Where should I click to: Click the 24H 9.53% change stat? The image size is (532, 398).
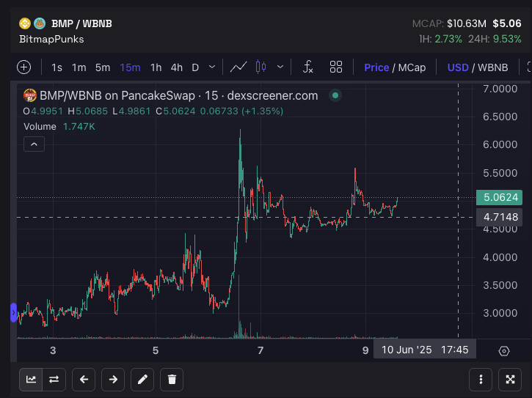(x=495, y=39)
